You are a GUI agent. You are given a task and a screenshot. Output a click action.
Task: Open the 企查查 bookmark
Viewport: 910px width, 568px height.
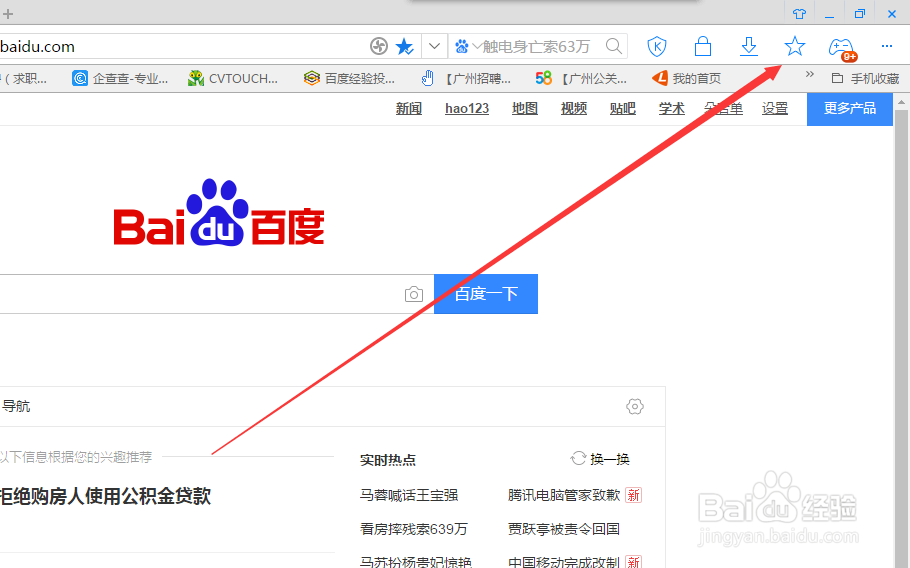120,78
